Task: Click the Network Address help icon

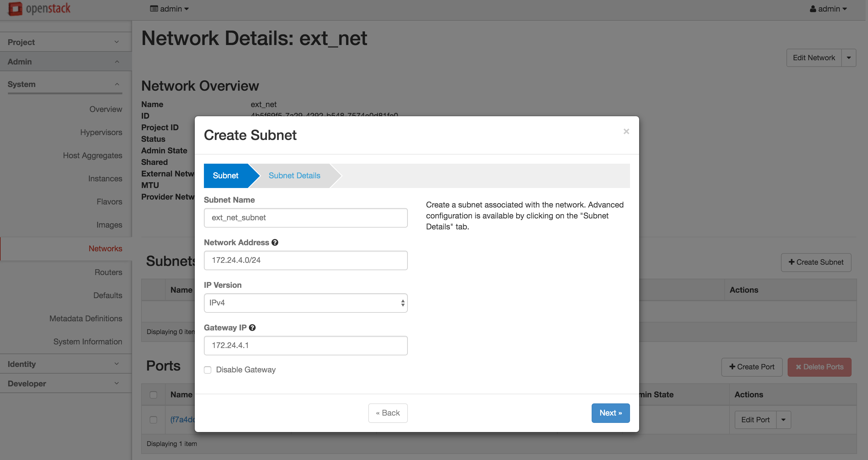Action: coord(275,242)
